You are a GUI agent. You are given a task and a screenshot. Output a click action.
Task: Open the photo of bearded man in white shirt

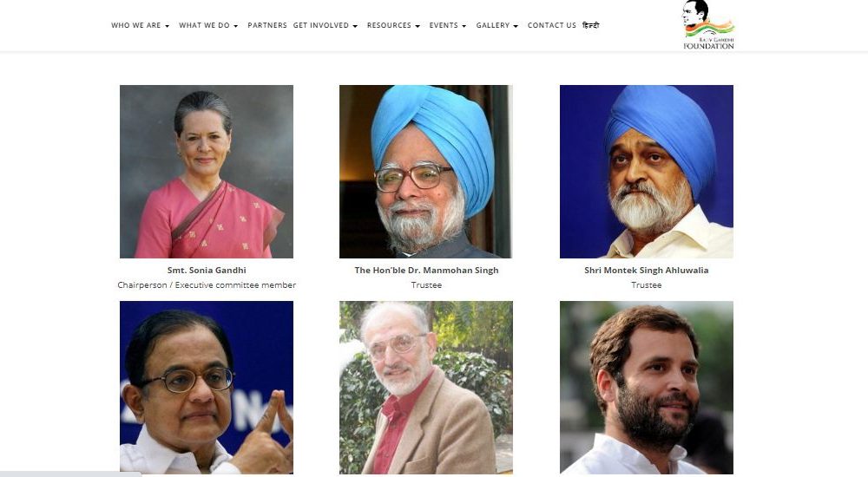point(647,388)
